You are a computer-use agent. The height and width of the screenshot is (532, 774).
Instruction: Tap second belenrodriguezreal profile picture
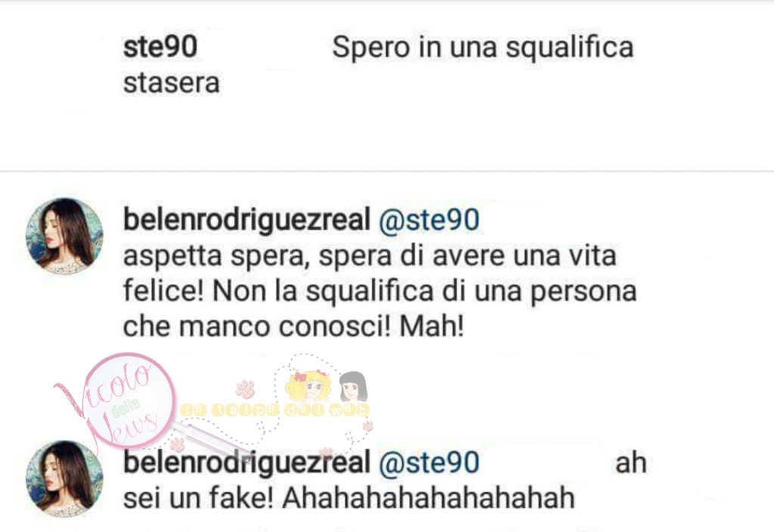(65, 478)
